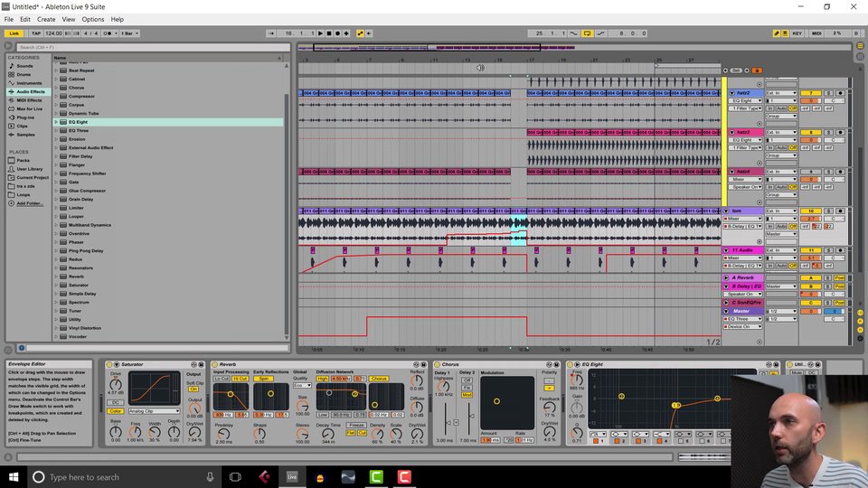Image resolution: width=868 pixels, height=488 pixels.
Task: Open Reverb Quality Eco dropdown
Action: click(x=302, y=385)
